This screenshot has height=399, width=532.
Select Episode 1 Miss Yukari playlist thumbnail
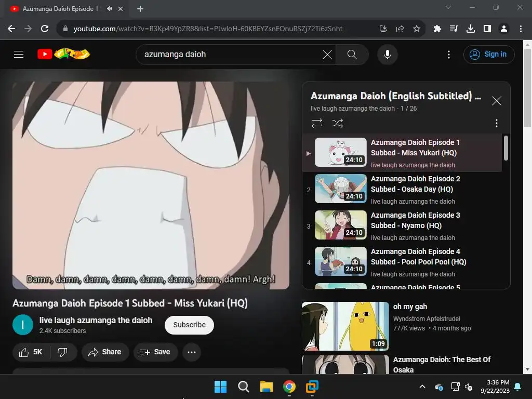(x=341, y=152)
